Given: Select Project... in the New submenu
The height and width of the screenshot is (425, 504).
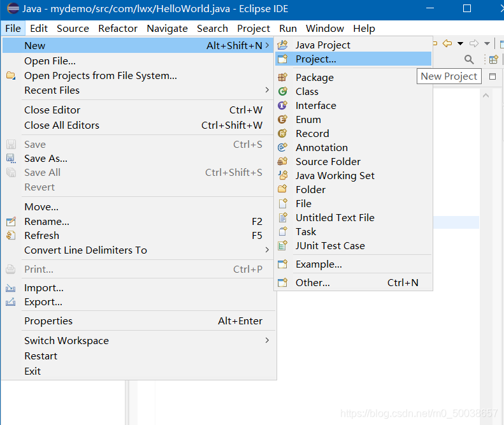Looking at the screenshot, I should (353, 59).
